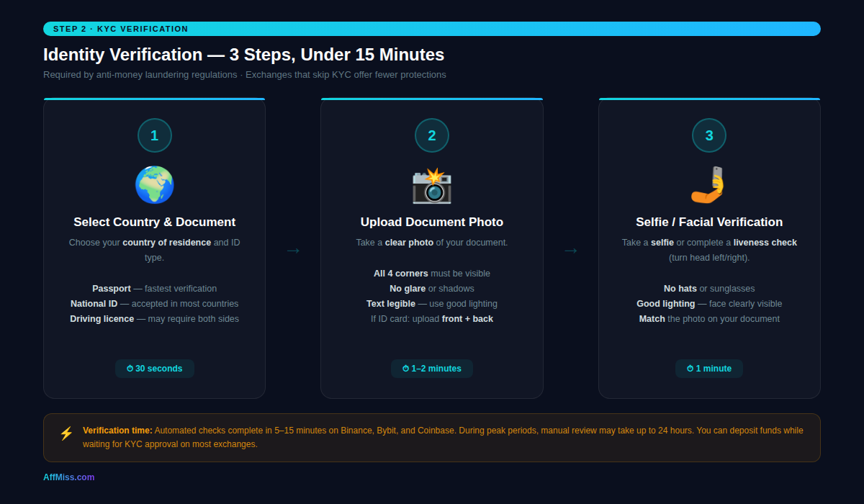Screen dimensions: 864x504
Task: Click the selfie hand icon in step 3
Action: coord(709,185)
